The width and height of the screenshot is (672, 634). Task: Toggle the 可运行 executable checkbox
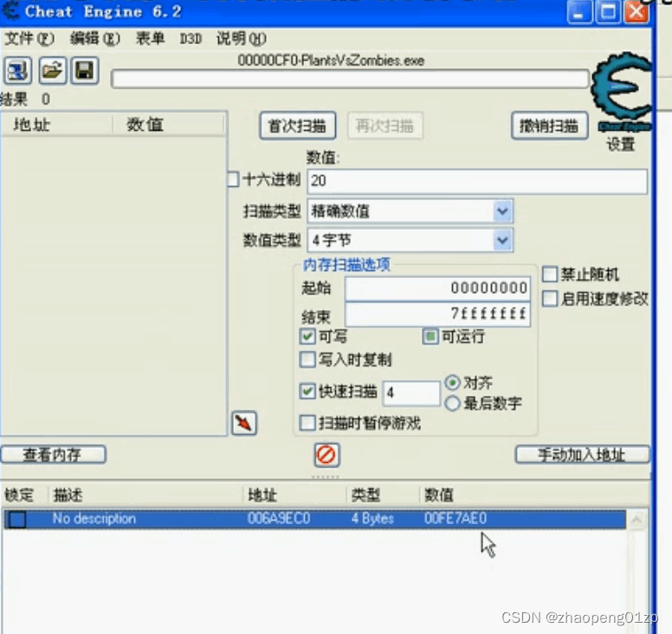click(430, 337)
